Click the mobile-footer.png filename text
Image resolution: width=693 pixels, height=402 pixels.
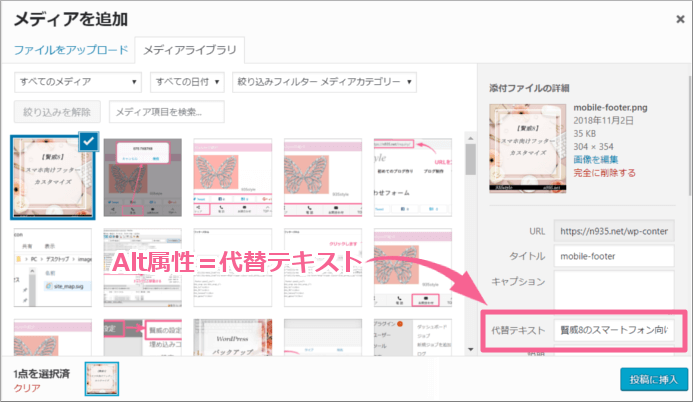610,107
